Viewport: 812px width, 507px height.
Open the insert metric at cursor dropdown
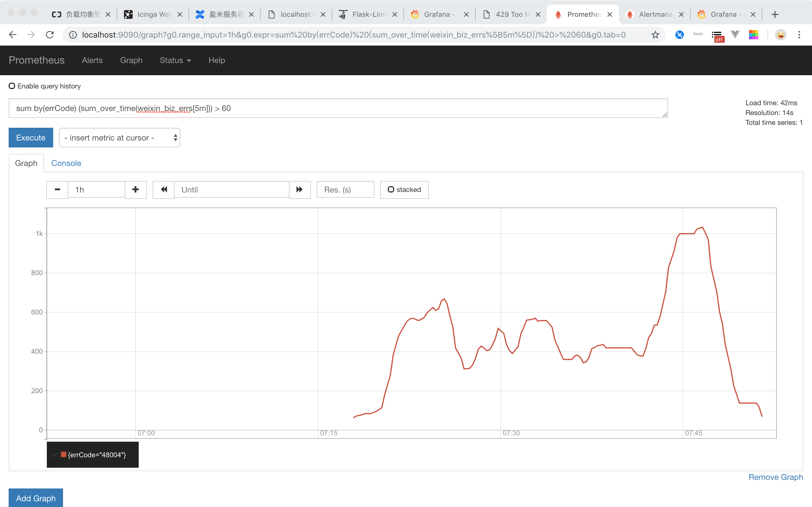click(x=120, y=138)
